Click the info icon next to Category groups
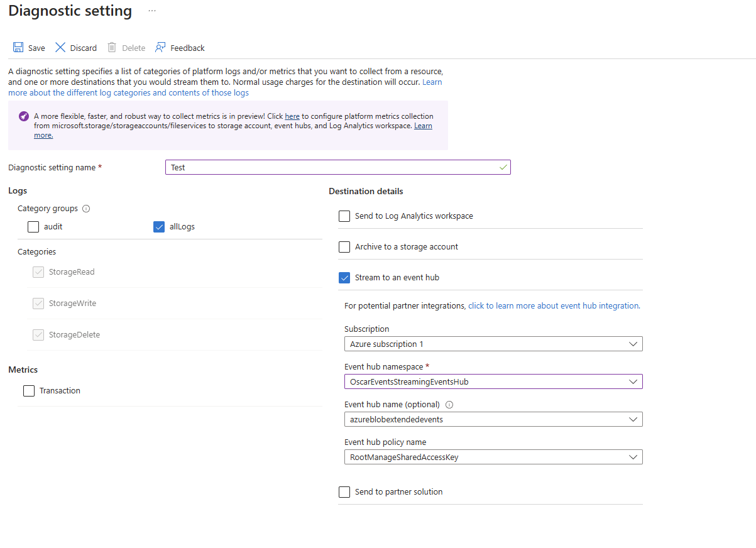 point(86,209)
